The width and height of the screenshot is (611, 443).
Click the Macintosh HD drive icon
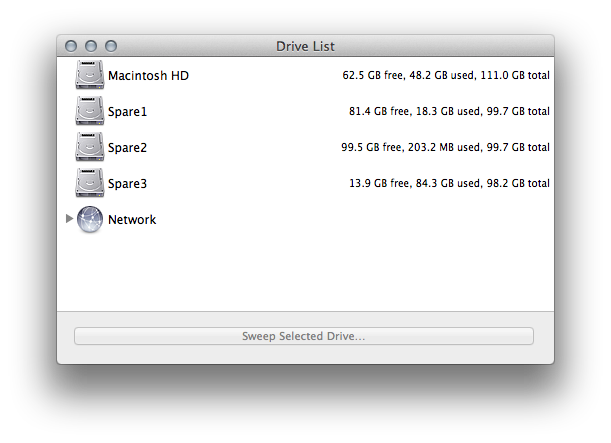click(x=89, y=76)
